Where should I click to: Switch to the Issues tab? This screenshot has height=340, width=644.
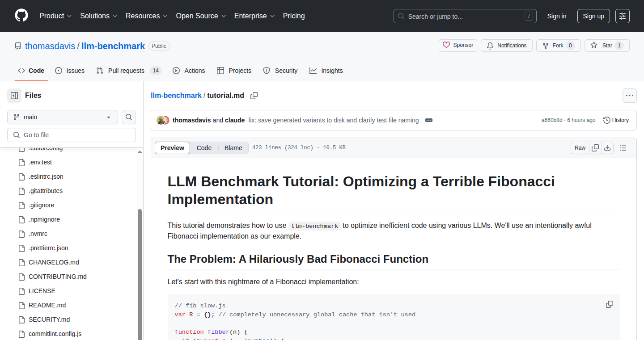(70, 71)
